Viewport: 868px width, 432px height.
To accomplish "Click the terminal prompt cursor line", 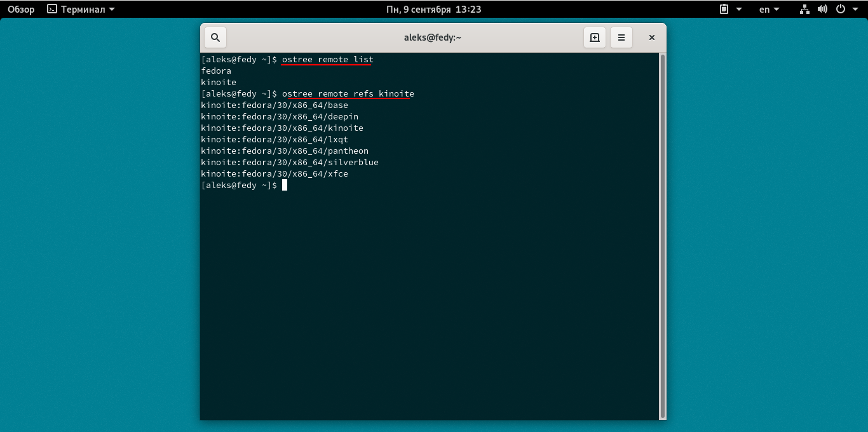I will point(285,186).
